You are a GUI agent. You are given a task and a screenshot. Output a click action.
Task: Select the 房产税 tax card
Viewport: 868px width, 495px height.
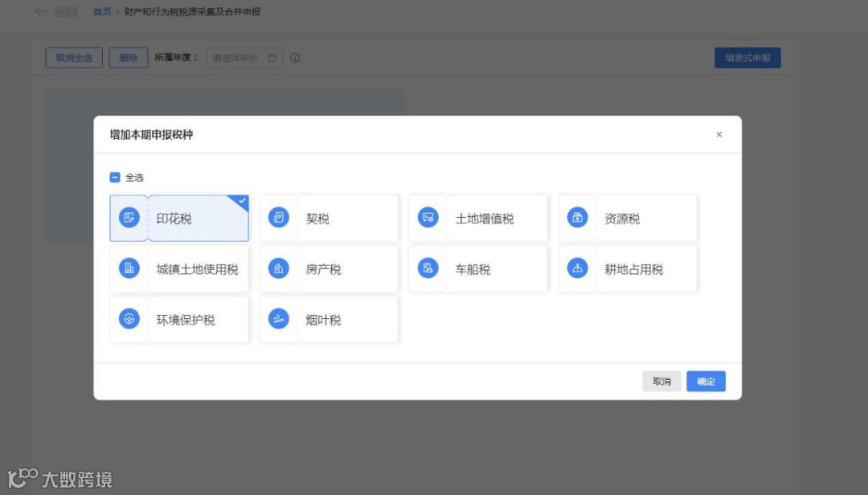pyautogui.click(x=329, y=269)
